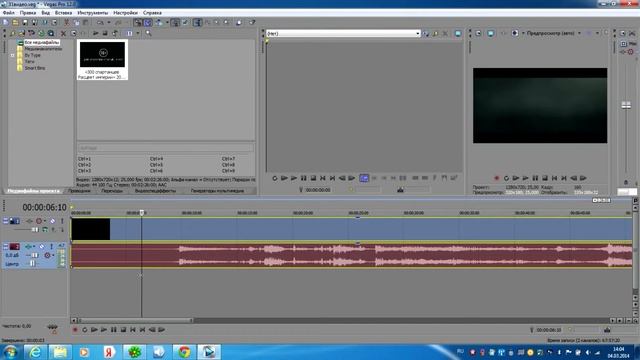
Task: Toggle the Enable Snapping toolbar button
Action: 138,22
